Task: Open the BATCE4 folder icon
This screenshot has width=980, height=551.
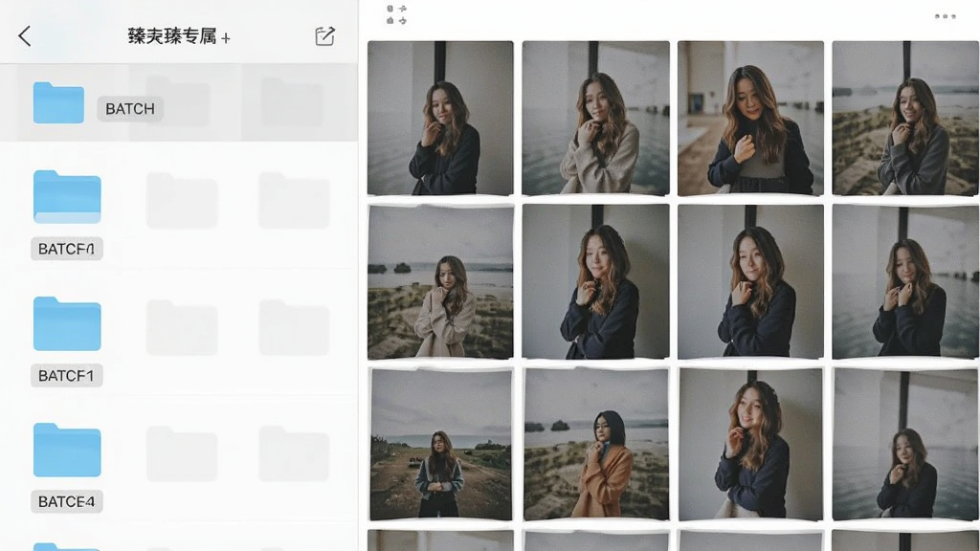Action: 67,450
